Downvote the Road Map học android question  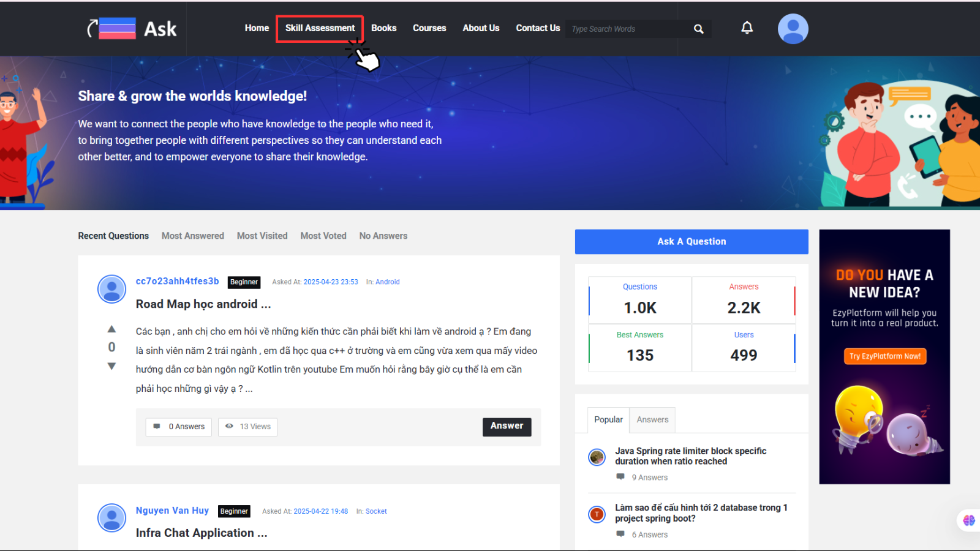(x=111, y=366)
